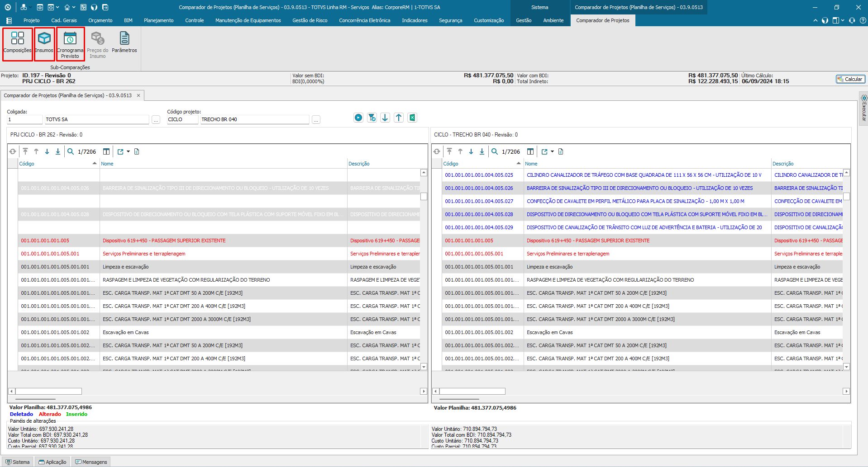Open Coligada lookup ellipsis button
This screenshot has width=868, height=467.
(156, 119)
